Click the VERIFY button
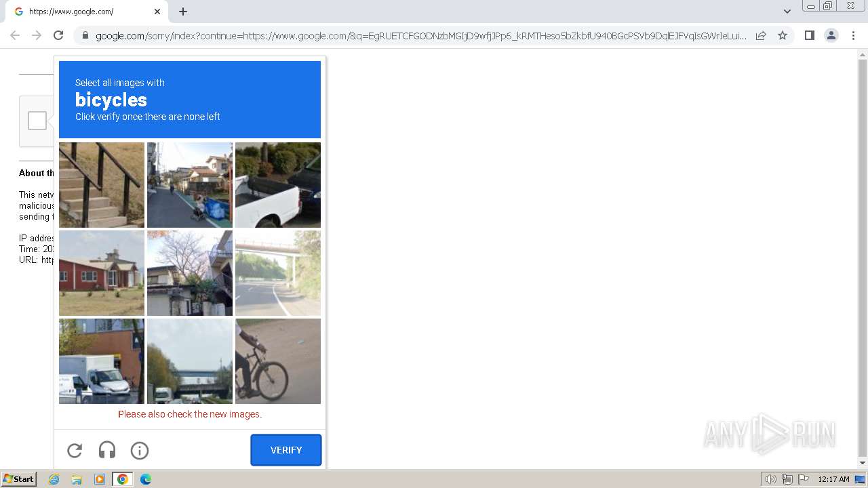This screenshot has width=868, height=488. 286,450
